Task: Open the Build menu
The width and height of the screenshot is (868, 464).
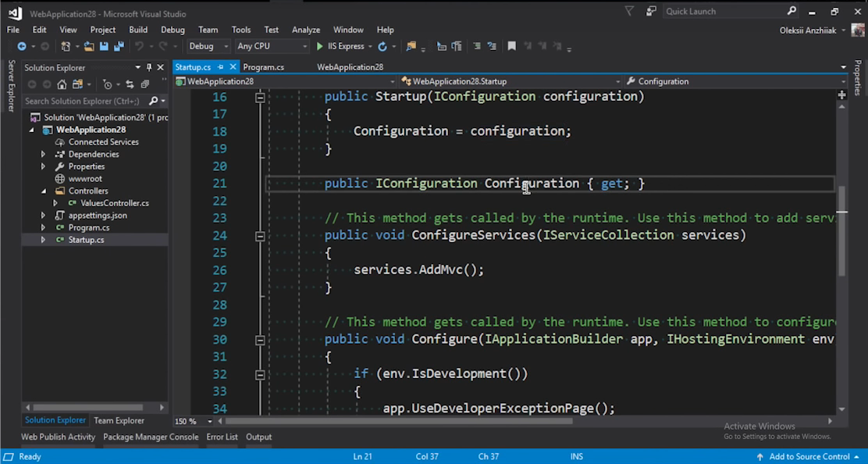Action: coord(138,30)
